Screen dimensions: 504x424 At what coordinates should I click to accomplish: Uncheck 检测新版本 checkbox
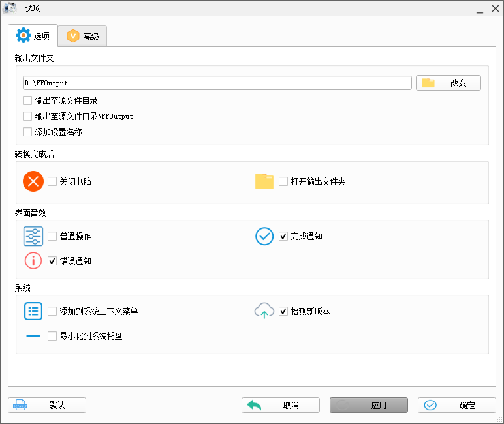(283, 311)
